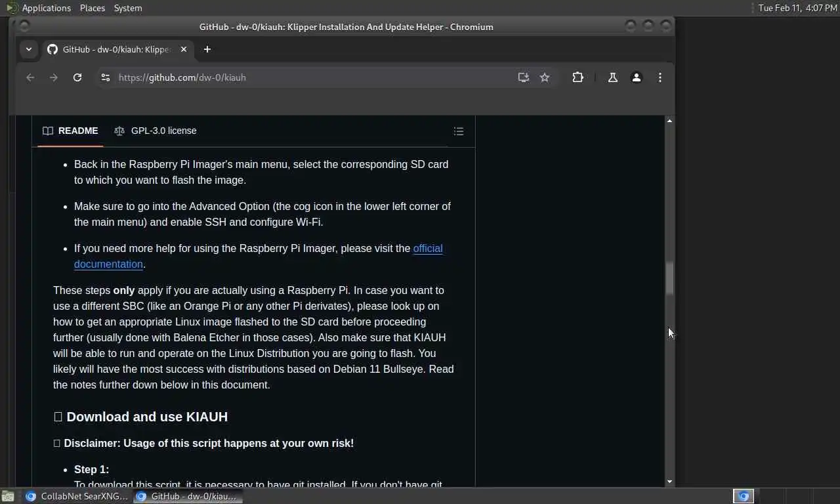Reload the GitHub page
The height and width of the screenshot is (504, 840).
pyautogui.click(x=77, y=77)
